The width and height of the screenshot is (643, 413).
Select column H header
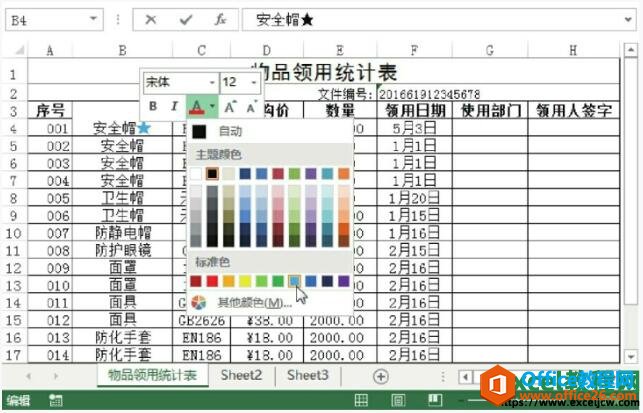[573, 50]
